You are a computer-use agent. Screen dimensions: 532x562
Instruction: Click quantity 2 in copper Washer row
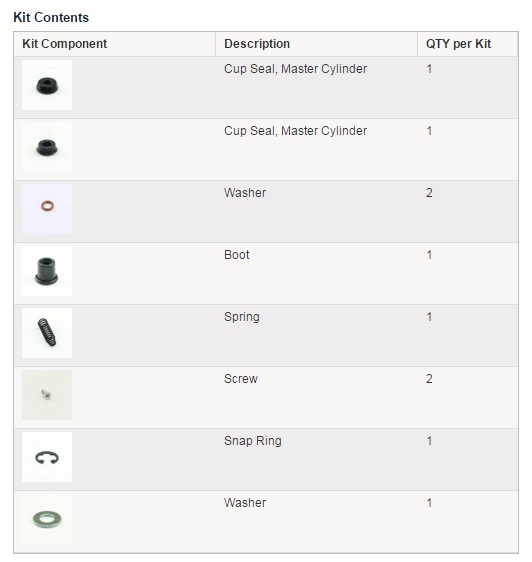(429, 193)
